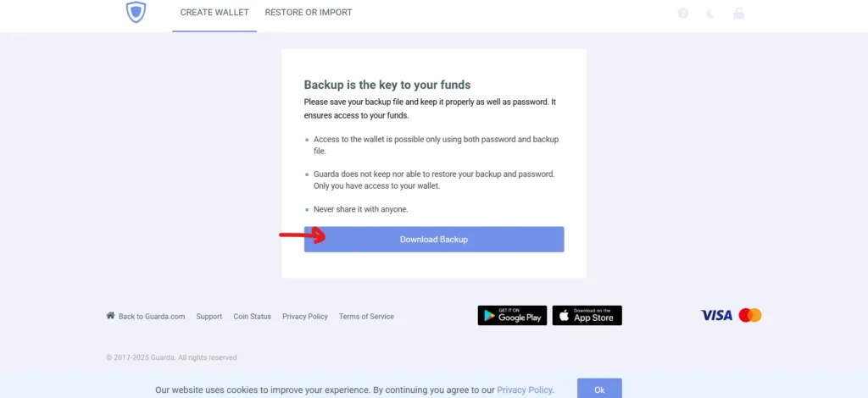Screen dimensions: 868x398
Task: Click the home icon beside Back to Guarda.com
Action: 111,316
